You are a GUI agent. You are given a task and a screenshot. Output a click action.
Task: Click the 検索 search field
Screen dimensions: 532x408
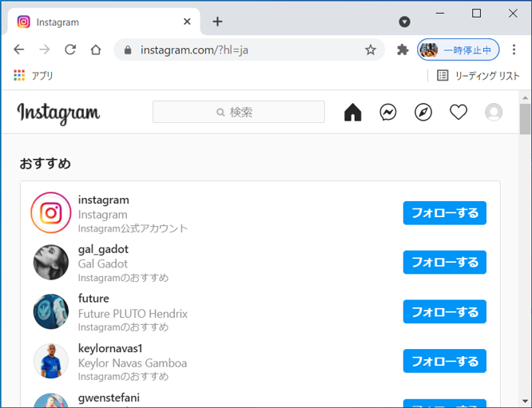pyautogui.click(x=239, y=113)
